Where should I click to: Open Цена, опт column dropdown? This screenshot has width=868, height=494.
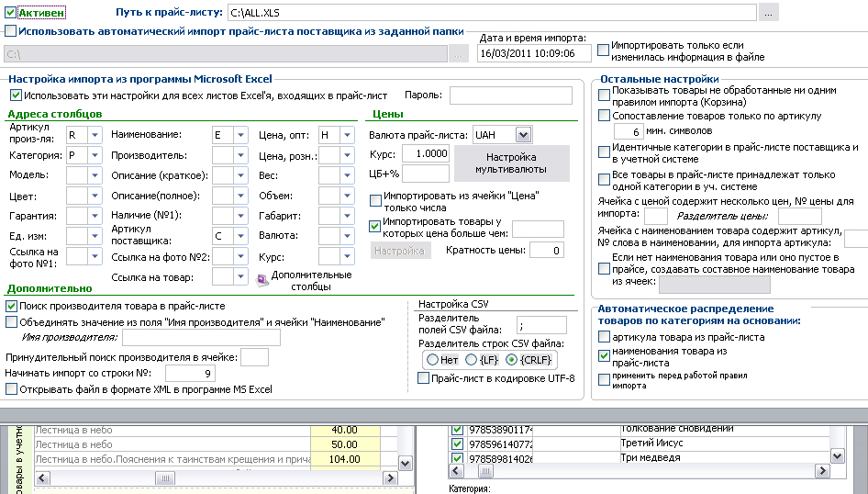pyautogui.click(x=347, y=135)
